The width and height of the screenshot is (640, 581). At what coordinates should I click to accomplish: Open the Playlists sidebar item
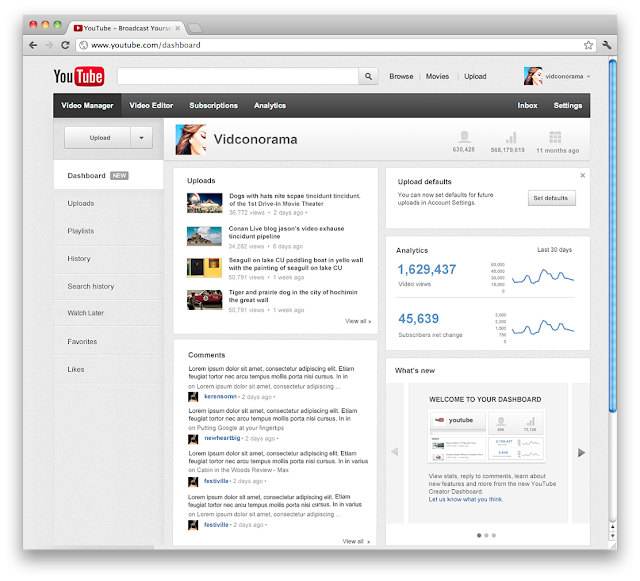tap(81, 231)
